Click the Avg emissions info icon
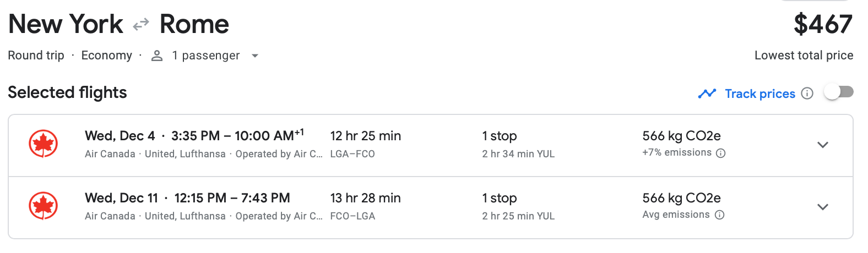This screenshot has height=253, width=868. 719,215
